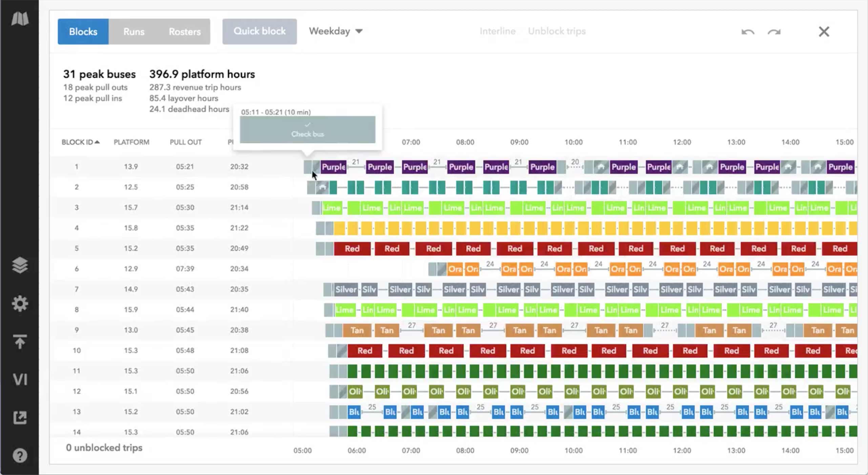The image size is (868, 475).
Task: Undo the last blocking change
Action: coord(747,32)
